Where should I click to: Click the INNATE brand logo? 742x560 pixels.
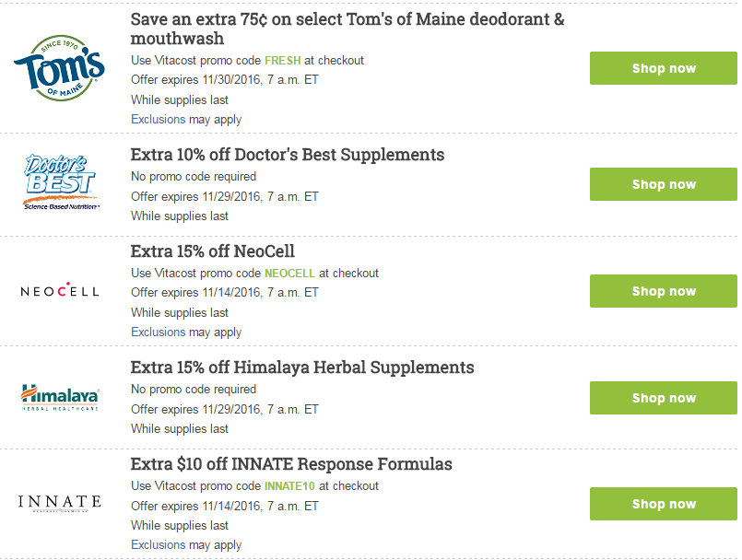(60, 503)
